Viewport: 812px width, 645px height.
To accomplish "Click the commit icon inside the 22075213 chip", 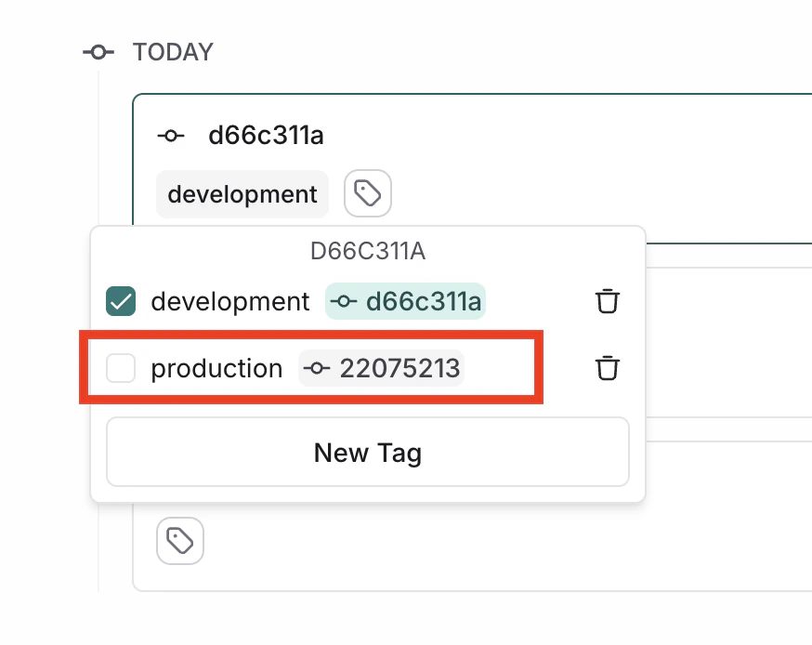I will pos(320,368).
